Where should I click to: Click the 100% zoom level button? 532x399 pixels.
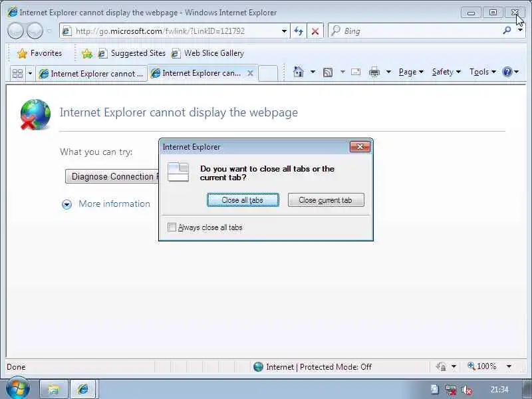coord(482,366)
